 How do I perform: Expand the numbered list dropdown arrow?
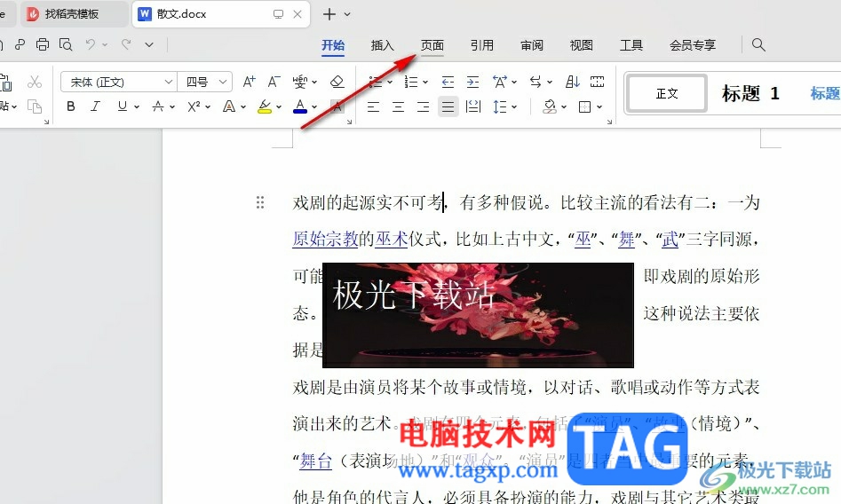click(425, 82)
